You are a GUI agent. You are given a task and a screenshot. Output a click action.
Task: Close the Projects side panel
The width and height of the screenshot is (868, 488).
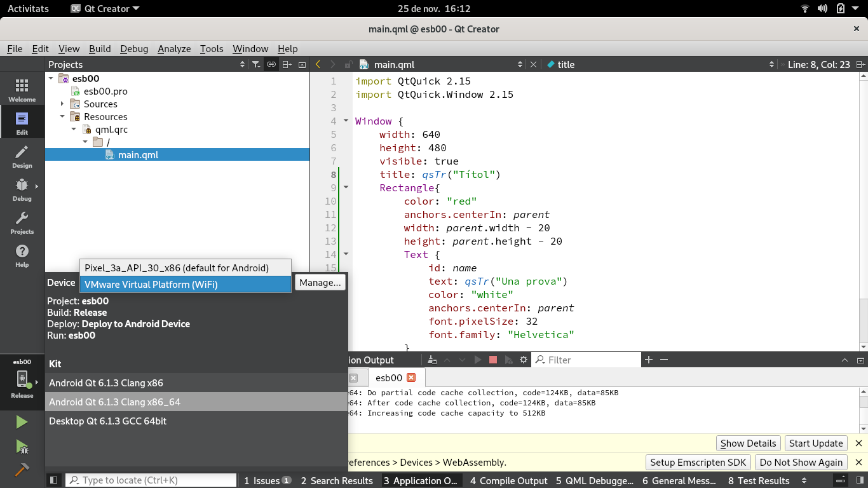click(302, 64)
